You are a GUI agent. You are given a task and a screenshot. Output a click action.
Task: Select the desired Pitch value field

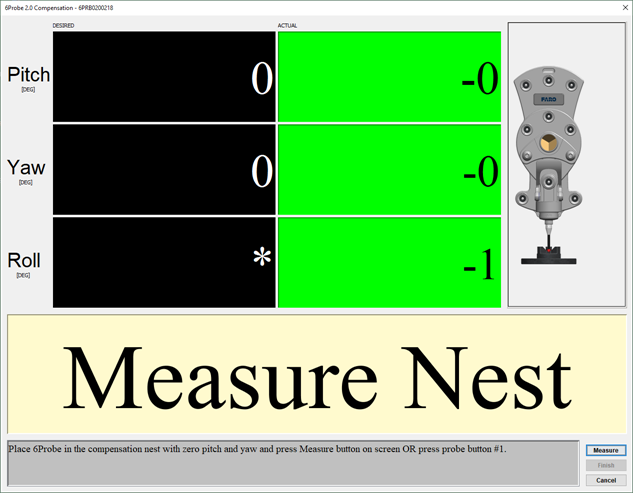tap(164, 77)
